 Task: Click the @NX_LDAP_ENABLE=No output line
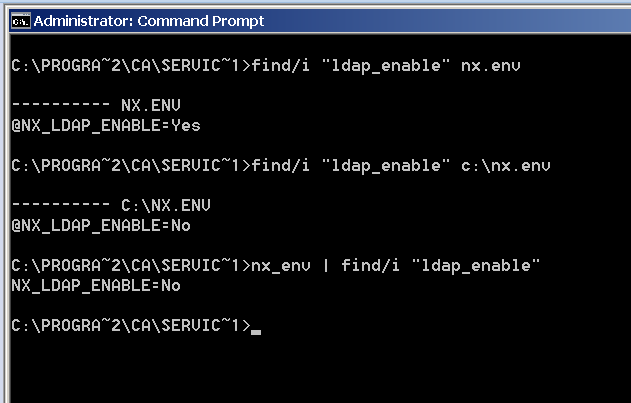(x=101, y=225)
